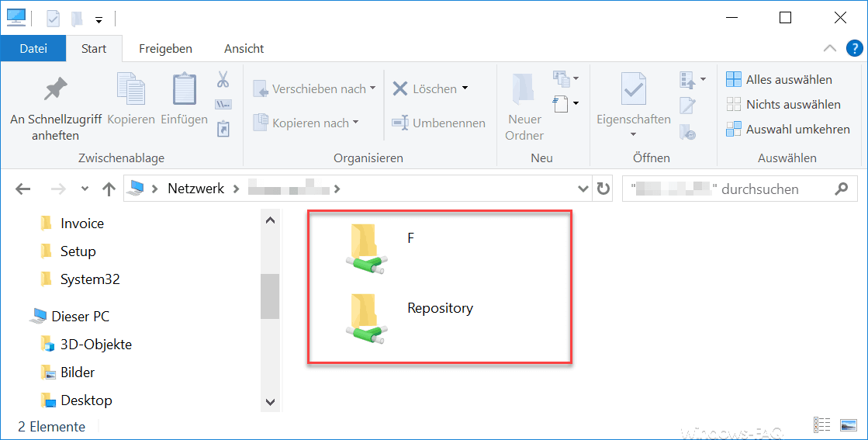Click Auswahl umkehren button
This screenshot has height=440, width=868.
click(x=788, y=129)
